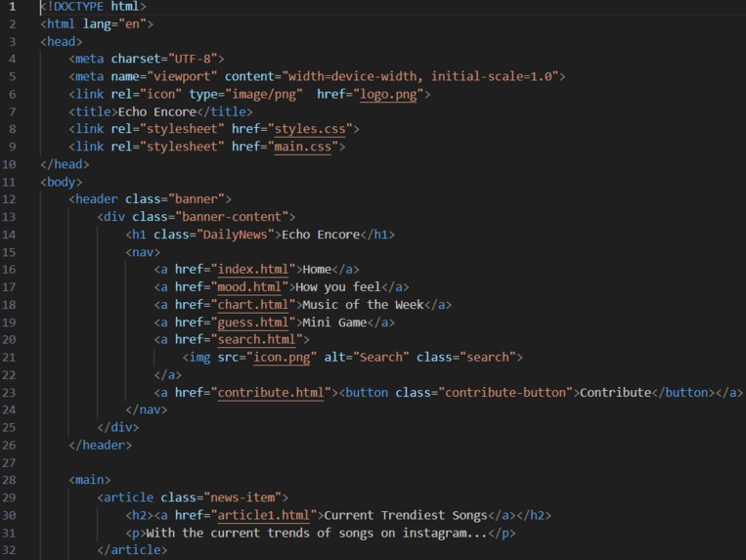This screenshot has width=746, height=560.
Task: Click the closing head tag
Action: pyautogui.click(x=65, y=164)
